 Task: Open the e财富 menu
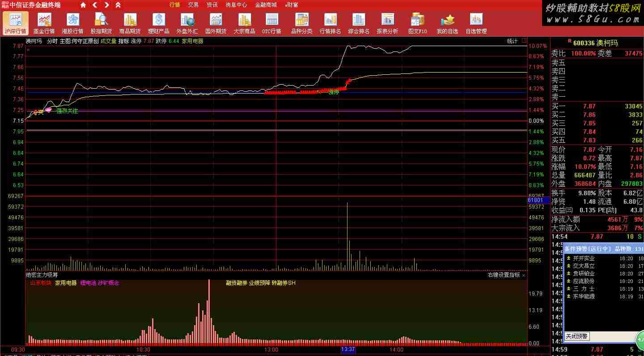292,5
